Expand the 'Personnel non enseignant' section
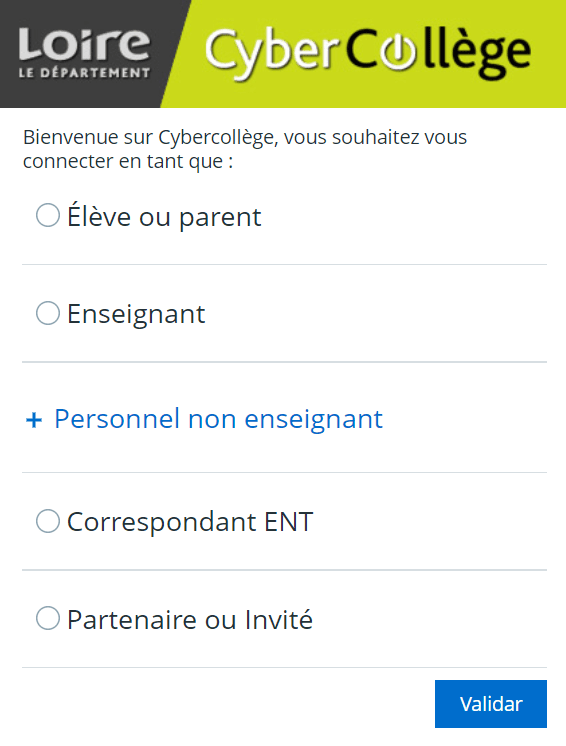Image resolution: width=566 pixels, height=746 pixels. coord(204,419)
